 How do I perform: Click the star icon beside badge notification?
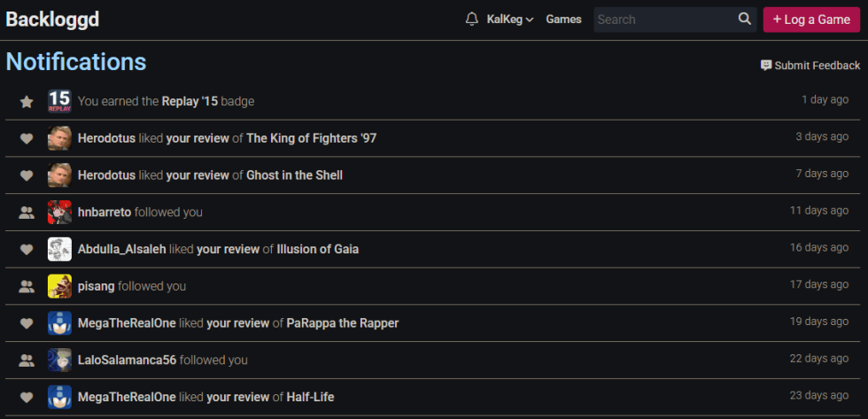coord(27,102)
